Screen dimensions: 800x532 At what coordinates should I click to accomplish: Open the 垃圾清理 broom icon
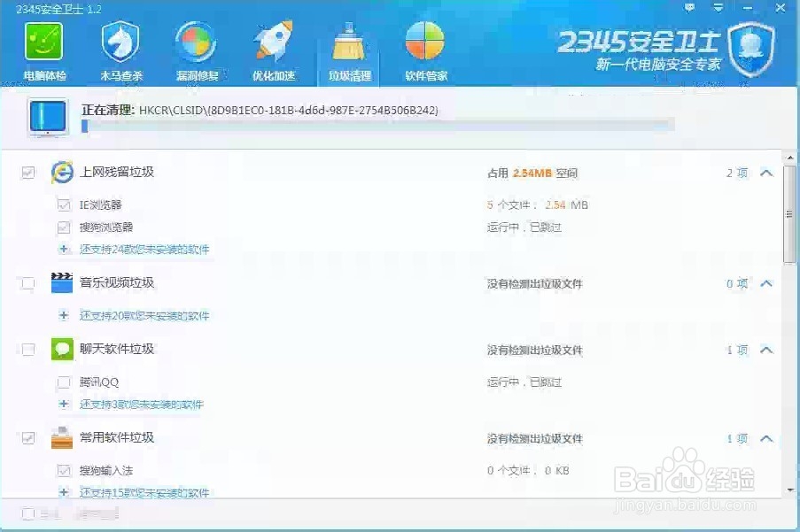click(349, 42)
